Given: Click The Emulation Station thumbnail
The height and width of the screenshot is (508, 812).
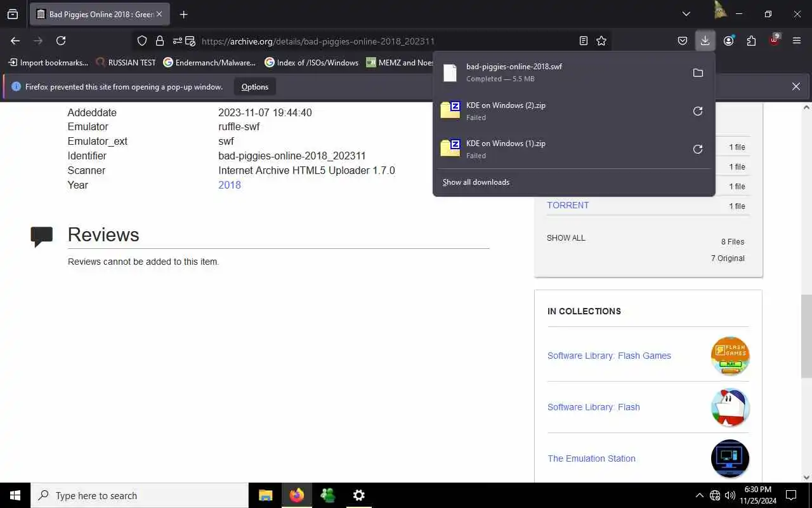Looking at the screenshot, I should [730, 458].
